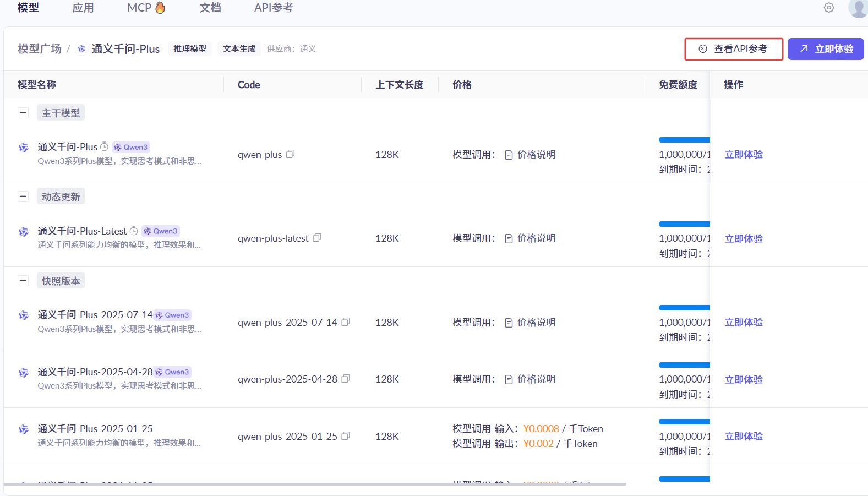The image size is (868, 496).
Task: Open settings gear icon in header
Action: (x=828, y=8)
